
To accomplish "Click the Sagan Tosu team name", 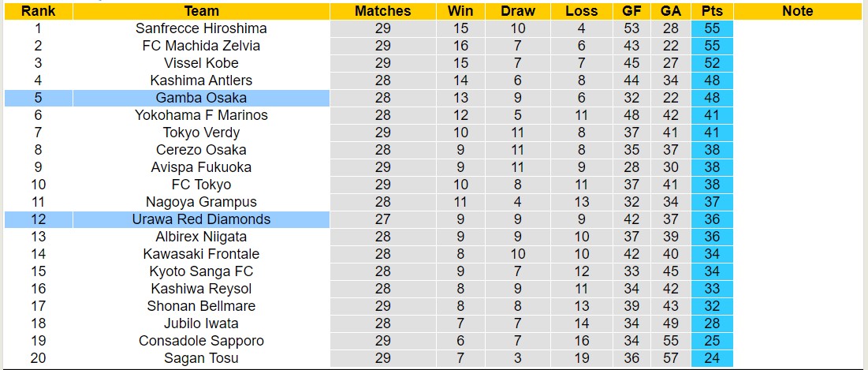I will [x=201, y=358].
